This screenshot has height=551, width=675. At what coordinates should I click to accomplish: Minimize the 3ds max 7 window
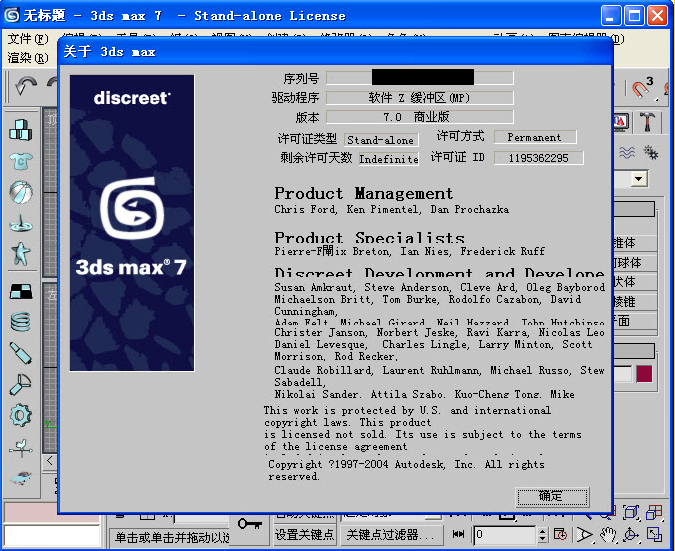point(611,16)
